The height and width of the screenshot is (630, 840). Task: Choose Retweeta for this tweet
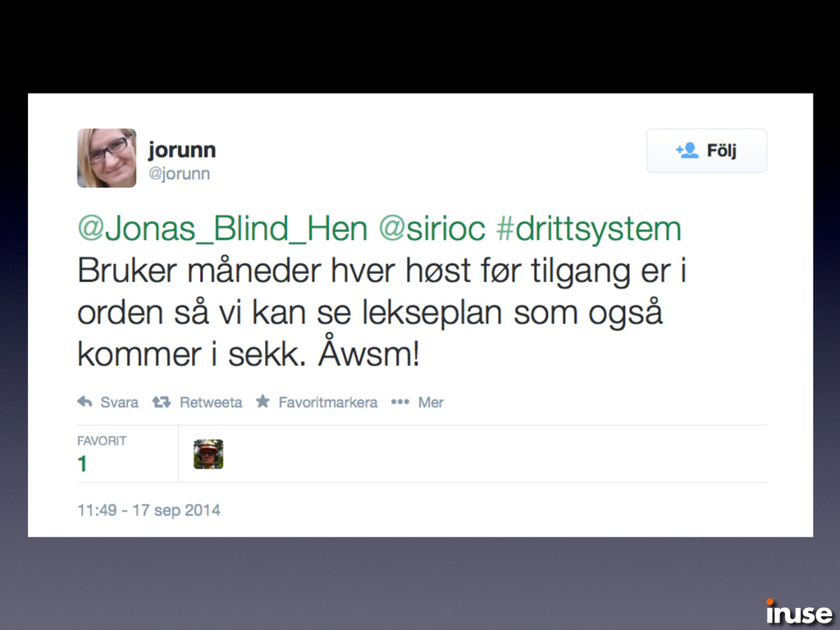[211, 402]
